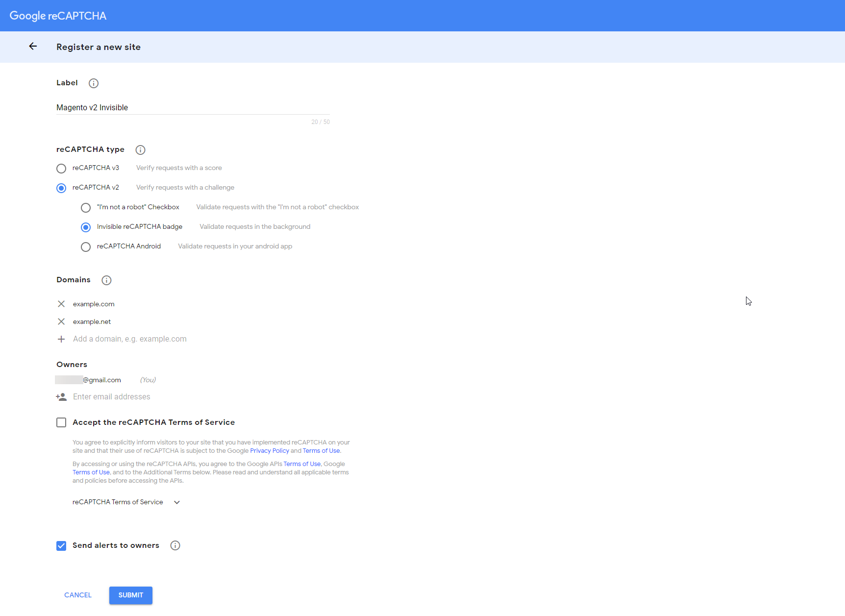Click the Label text field
Screen dimensions: 845x616
193,108
